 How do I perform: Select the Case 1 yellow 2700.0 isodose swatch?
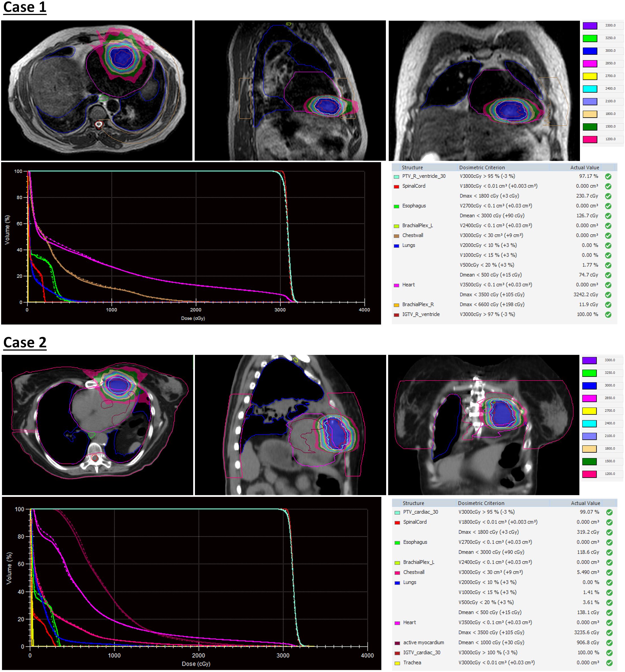(590, 77)
